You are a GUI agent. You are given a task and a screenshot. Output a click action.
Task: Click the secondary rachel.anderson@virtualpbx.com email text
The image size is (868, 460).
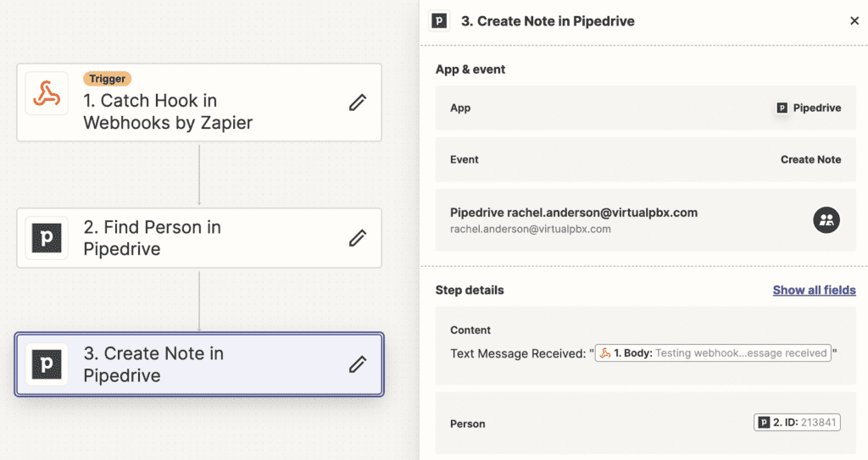pyautogui.click(x=531, y=230)
